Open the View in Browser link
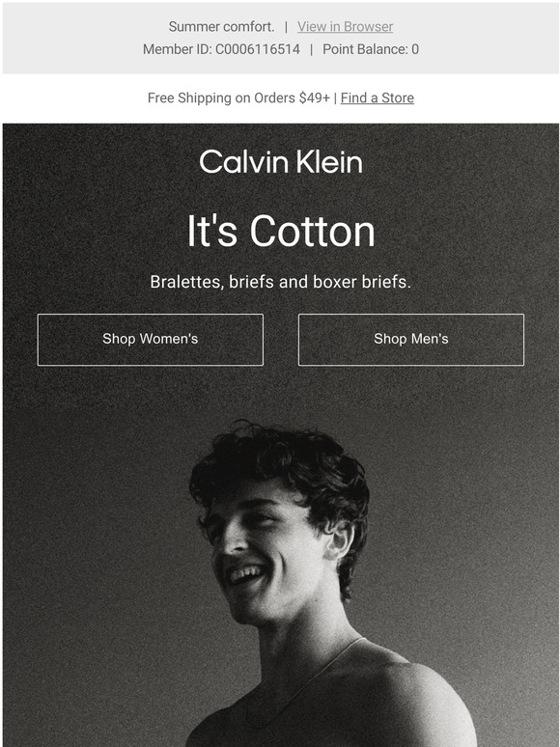The image size is (560, 747). pos(345,27)
